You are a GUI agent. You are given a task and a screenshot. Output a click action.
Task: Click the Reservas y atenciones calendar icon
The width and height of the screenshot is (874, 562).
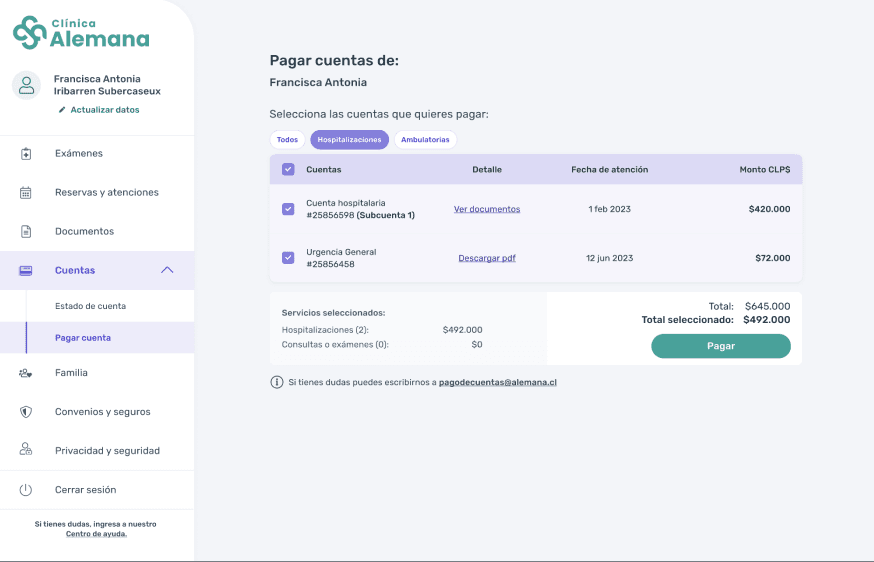[x=26, y=193]
